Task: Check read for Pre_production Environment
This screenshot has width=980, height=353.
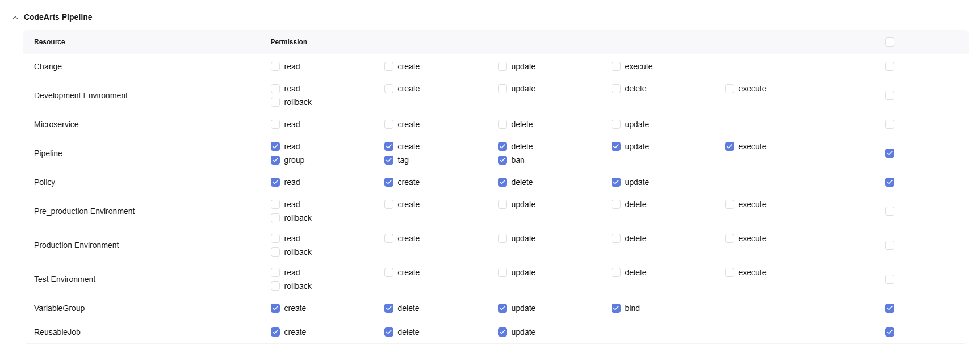Action: tap(275, 204)
